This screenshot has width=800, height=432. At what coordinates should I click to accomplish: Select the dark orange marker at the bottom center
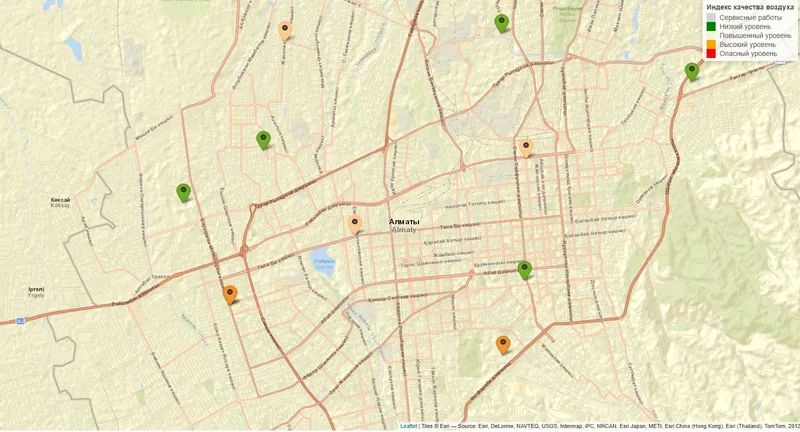(x=503, y=344)
